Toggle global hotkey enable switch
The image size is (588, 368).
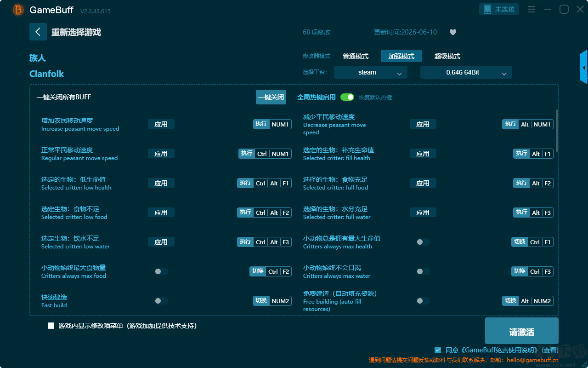pyautogui.click(x=347, y=97)
